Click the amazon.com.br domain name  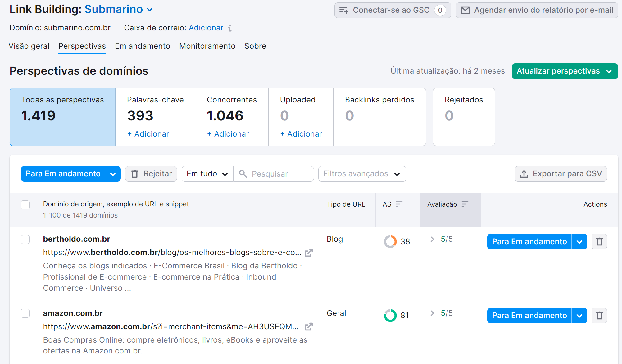coord(73,313)
